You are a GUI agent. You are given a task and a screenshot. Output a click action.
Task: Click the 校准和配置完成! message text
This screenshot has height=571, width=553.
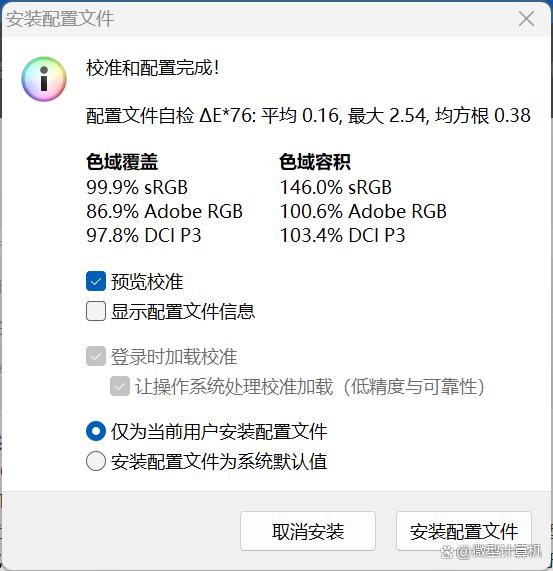tap(153, 68)
